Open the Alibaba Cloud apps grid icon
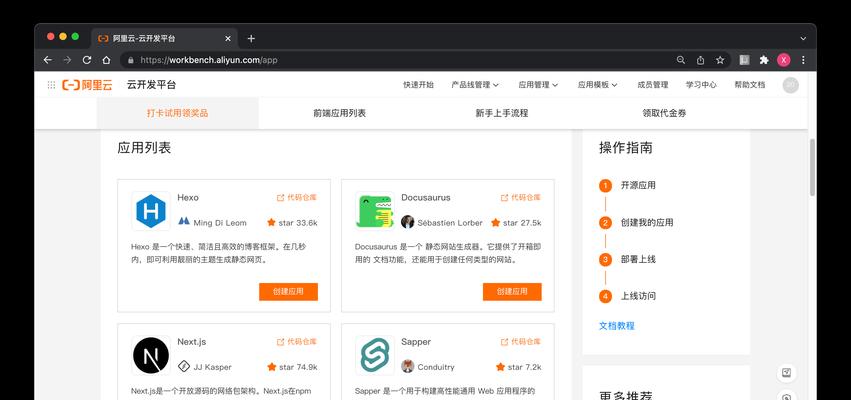 51,85
